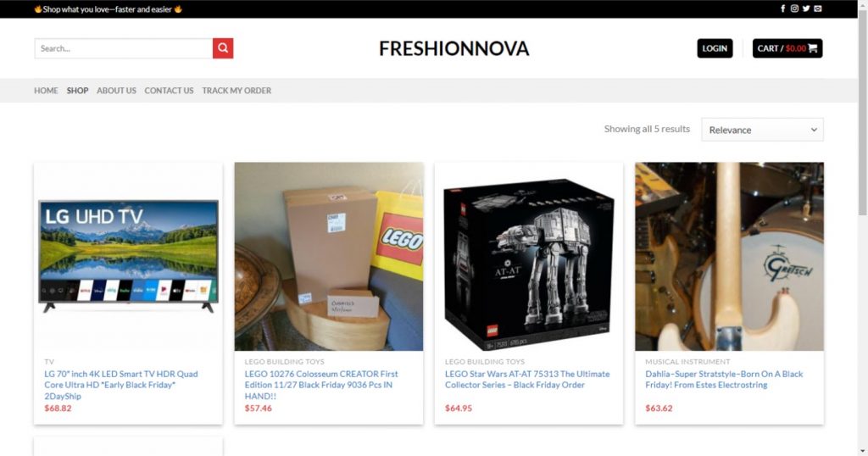Open the LEGO 10276 Colosseum product link
The width and height of the screenshot is (868, 456).
(x=321, y=385)
